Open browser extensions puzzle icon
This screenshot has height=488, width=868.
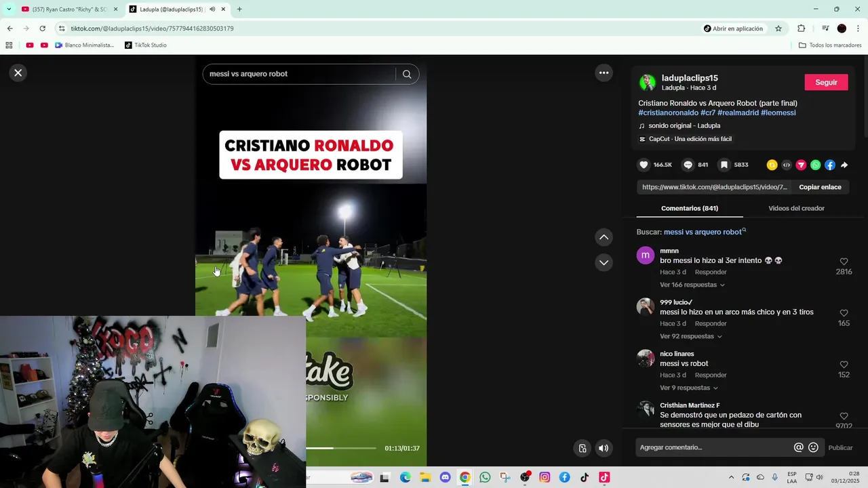tap(801, 28)
